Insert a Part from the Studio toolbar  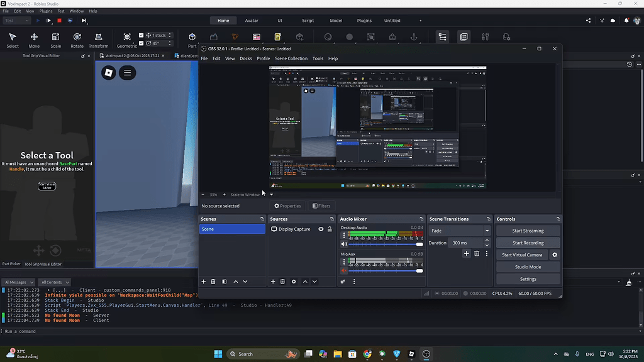click(192, 40)
